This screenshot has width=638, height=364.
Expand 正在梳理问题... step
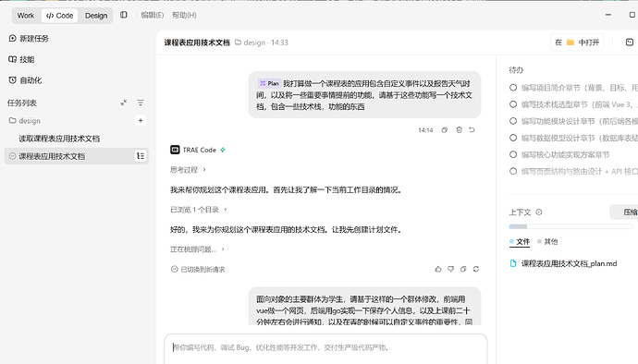pos(197,249)
